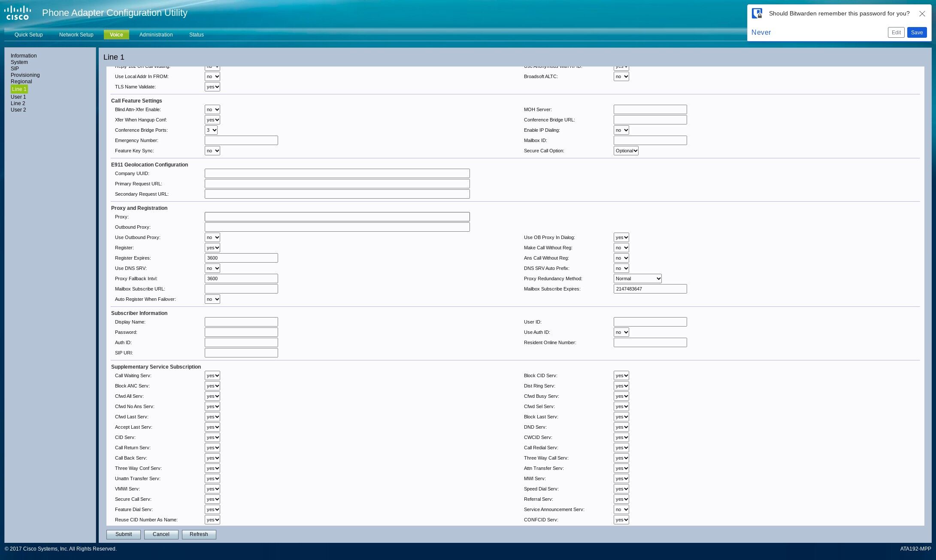The width and height of the screenshot is (936, 560).
Task: Open TLS Name Validate dropdown
Action: pyautogui.click(x=212, y=87)
